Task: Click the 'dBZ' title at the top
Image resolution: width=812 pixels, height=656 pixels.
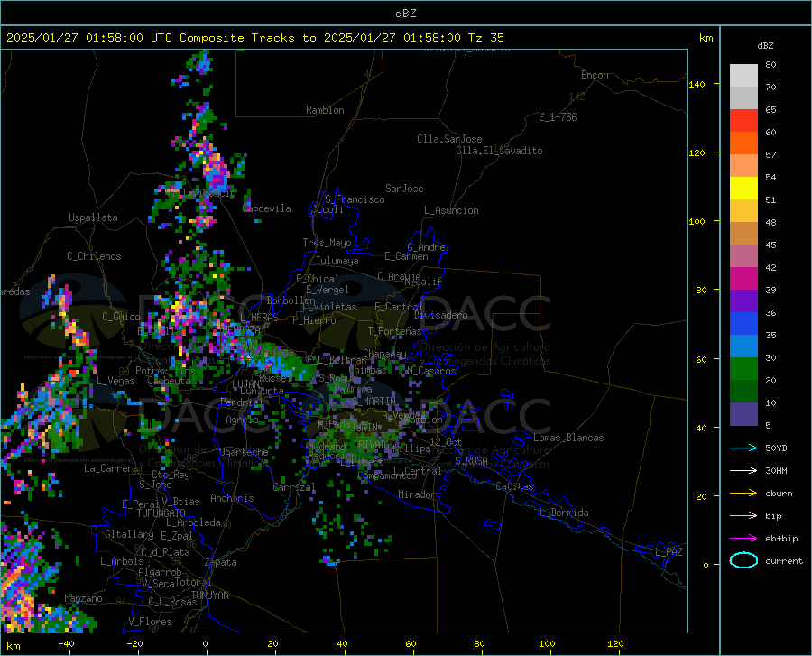Action: click(405, 14)
